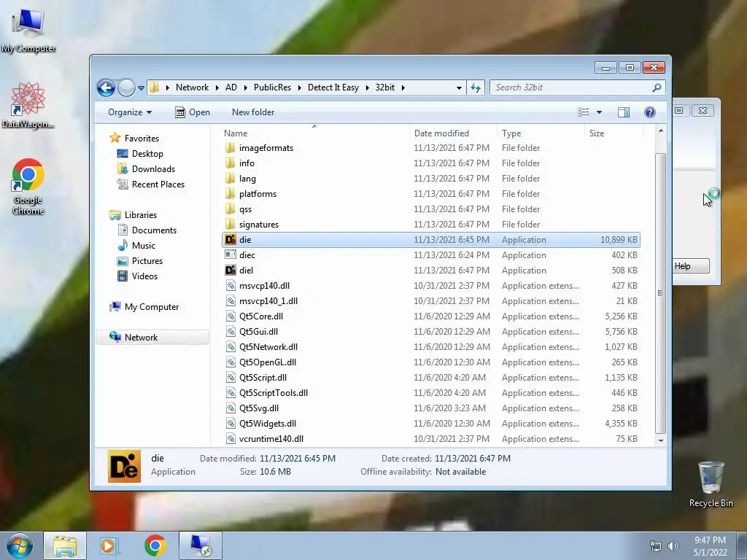This screenshot has width=747, height=560.
Task: Select the imageformats folder icon
Action: 230,147
